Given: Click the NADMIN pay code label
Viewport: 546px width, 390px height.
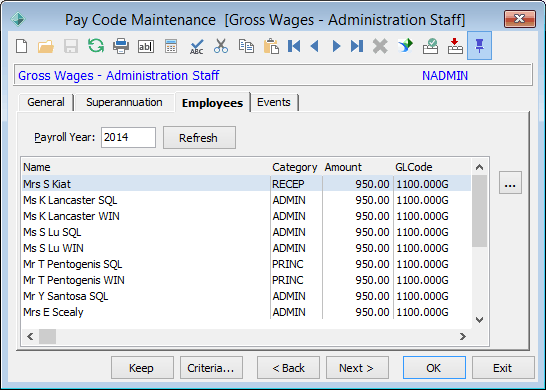Looking at the screenshot, I should point(445,76).
